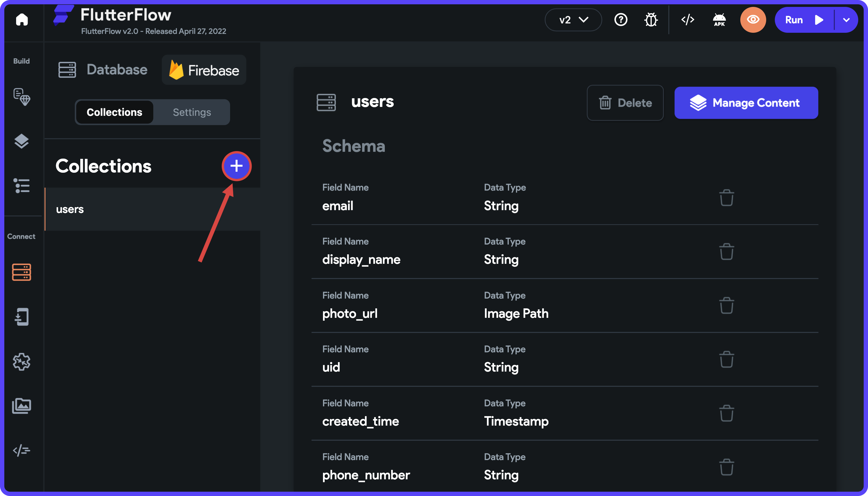868x496 pixels.
Task: Open the Custom Code sidebar panel
Action: [22, 450]
